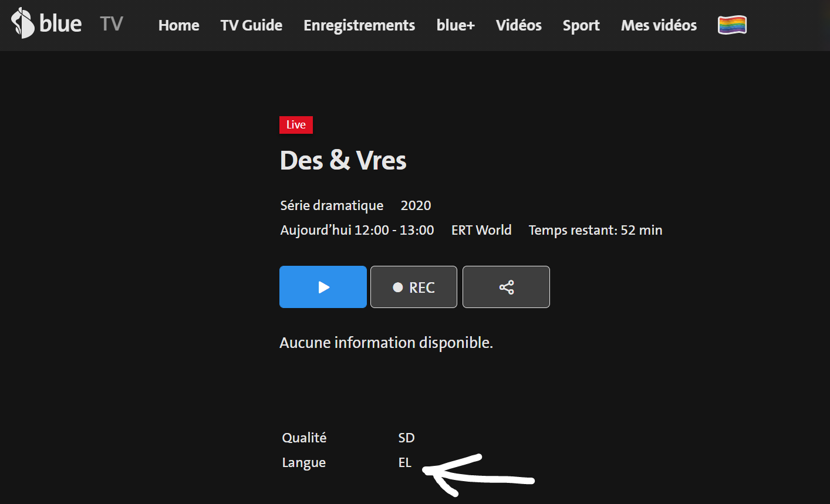Viewport: 830px width, 504px height.
Task: Click the blue Swisscom logo
Action: [x=46, y=23]
